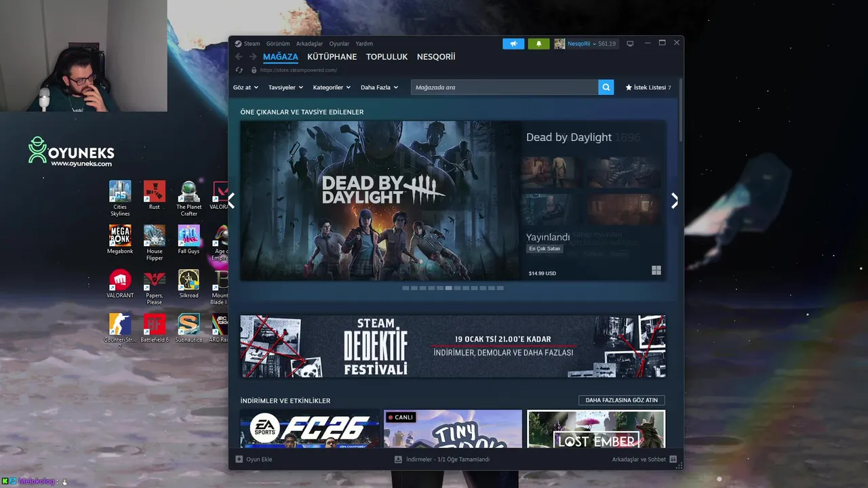Switch to the KÜTÜPHANE tab

pos(332,57)
